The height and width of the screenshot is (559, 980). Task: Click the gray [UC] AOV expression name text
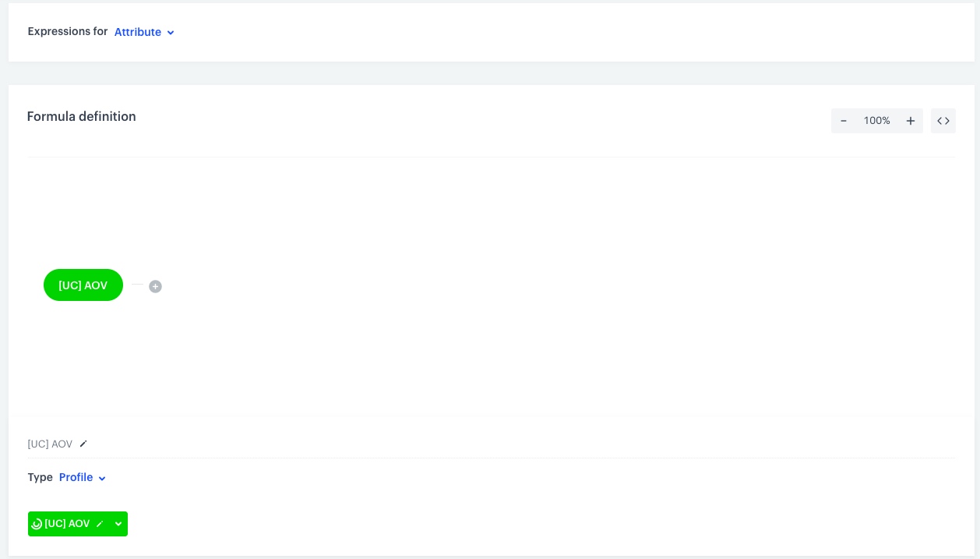click(x=50, y=444)
